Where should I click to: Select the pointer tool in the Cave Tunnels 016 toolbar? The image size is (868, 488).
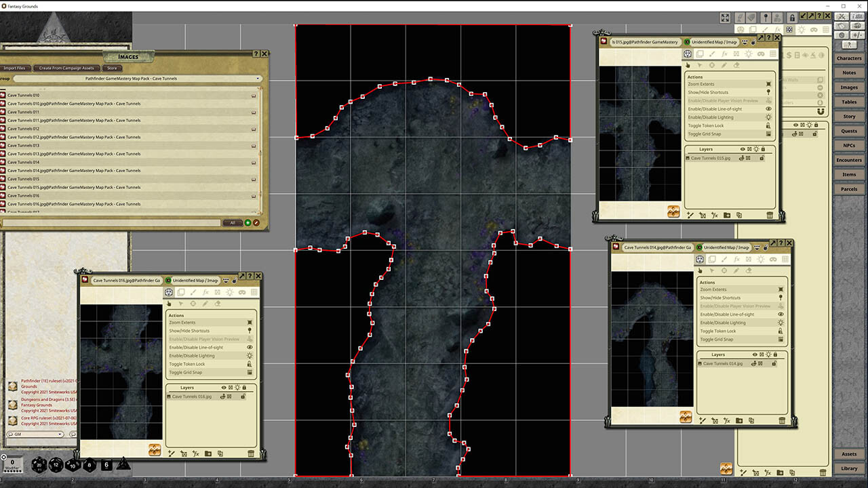(x=169, y=304)
